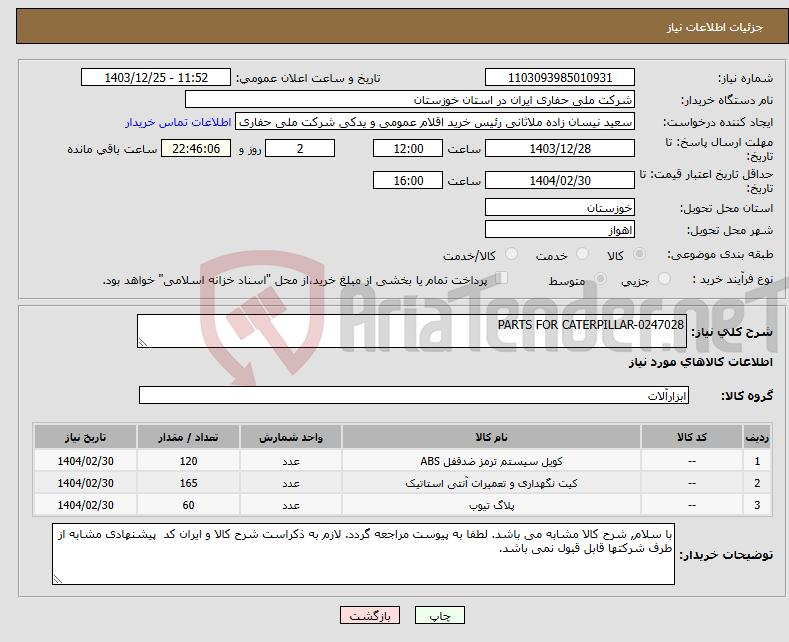Click quantity 60 in the table
This screenshot has width=789, height=642.
pos(188,506)
